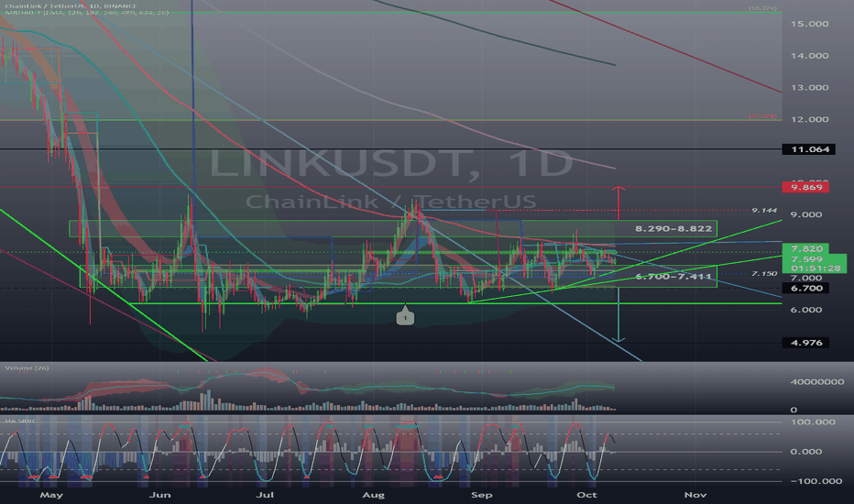Viewport: 854px width, 504px height.
Task: Select the red upward arrow drawing
Action: (x=619, y=203)
